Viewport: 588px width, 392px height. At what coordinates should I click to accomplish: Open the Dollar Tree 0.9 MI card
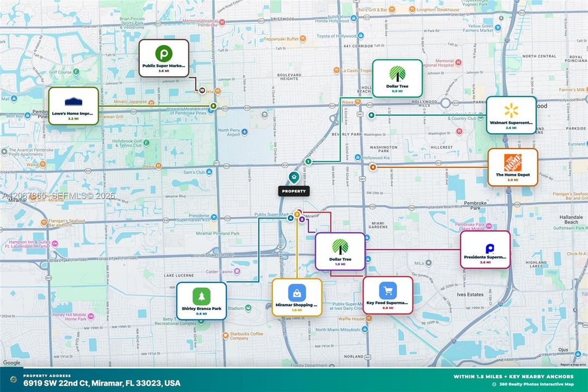[x=398, y=78]
